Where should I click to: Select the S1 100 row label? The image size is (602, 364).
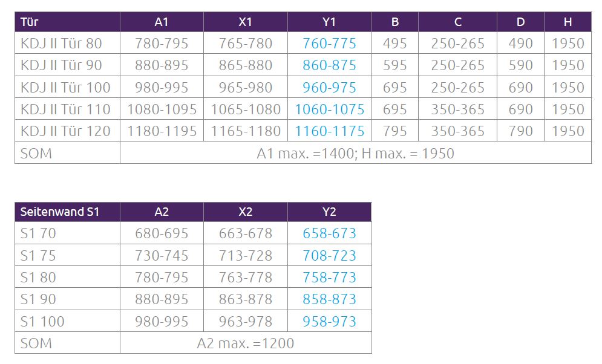coord(42,322)
